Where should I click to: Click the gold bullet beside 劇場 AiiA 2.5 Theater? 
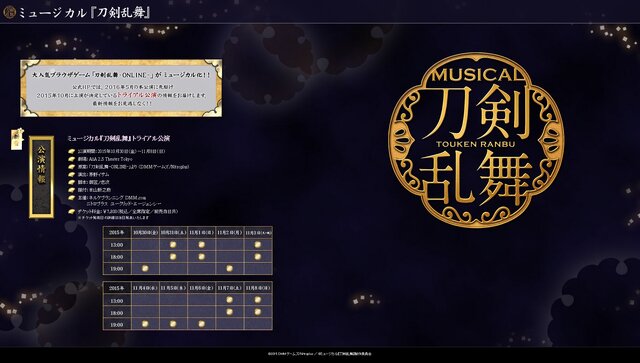tap(72, 159)
